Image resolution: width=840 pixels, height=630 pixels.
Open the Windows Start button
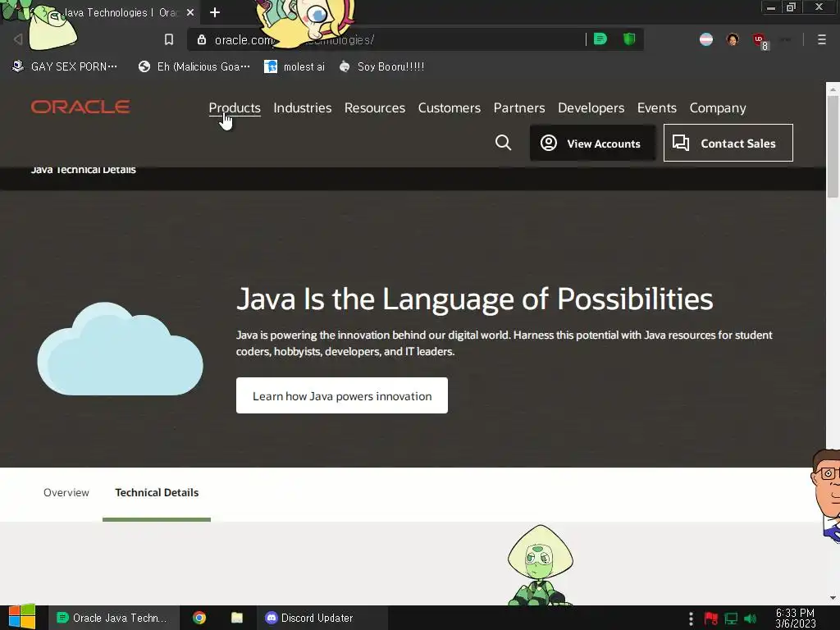[x=21, y=617]
